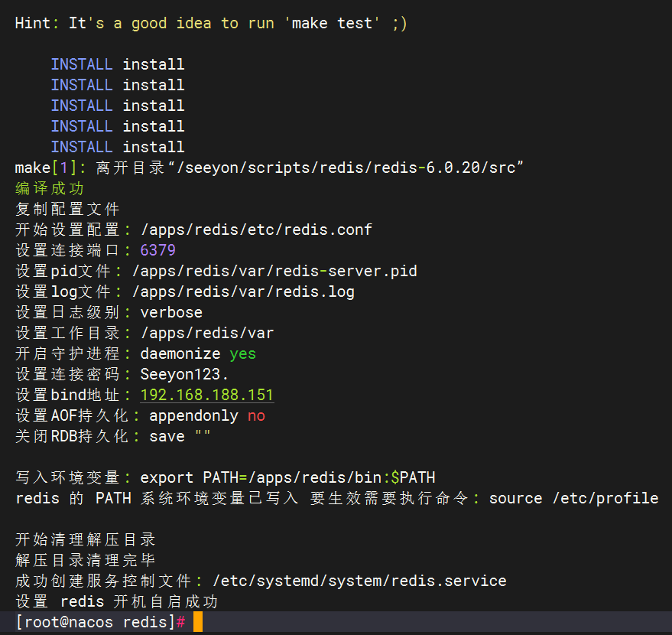This screenshot has height=635, width=672.
Task: Click the green yes after daemonize
Action: point(242,353)
